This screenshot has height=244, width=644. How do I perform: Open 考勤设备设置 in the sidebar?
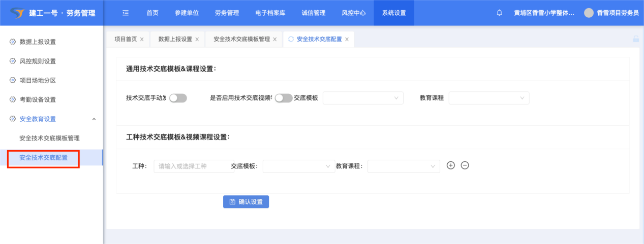(x=38, y=100)
